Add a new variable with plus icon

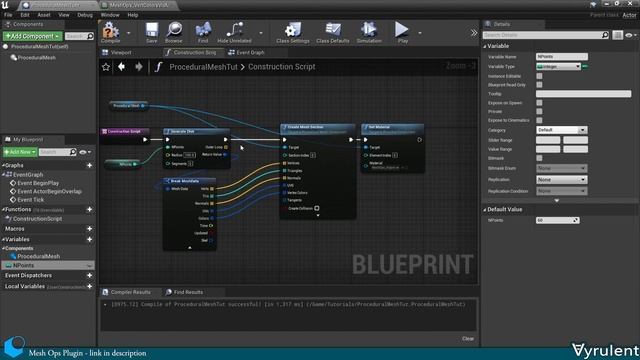click(89, 240)
